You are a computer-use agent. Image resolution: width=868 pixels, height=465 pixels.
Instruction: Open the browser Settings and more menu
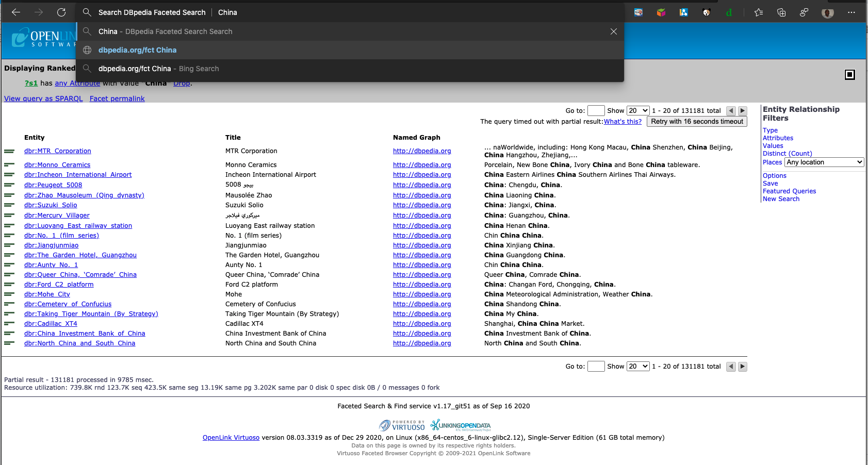[851, 12]
